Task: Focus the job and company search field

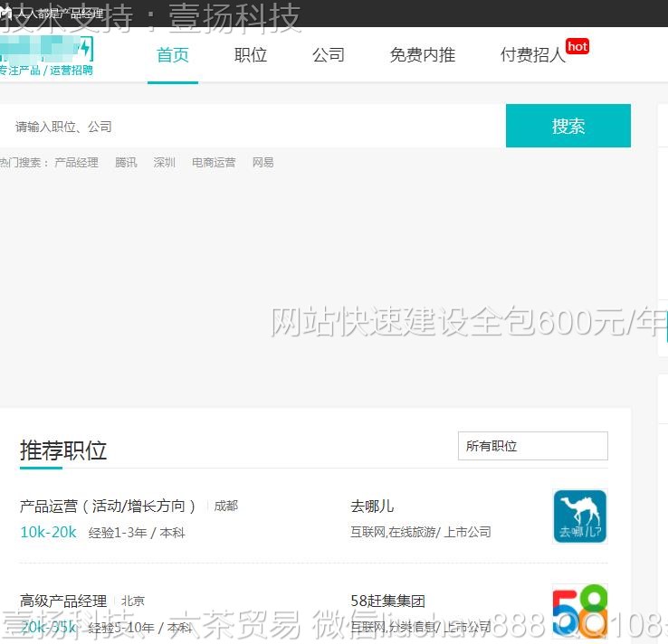Action: pos(253,127)
